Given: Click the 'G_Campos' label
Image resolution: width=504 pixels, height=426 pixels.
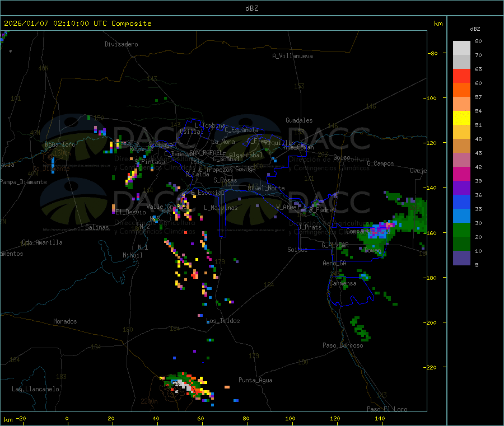Looking at the screenshot, I should pyautogui.click(x=381, y=163).
